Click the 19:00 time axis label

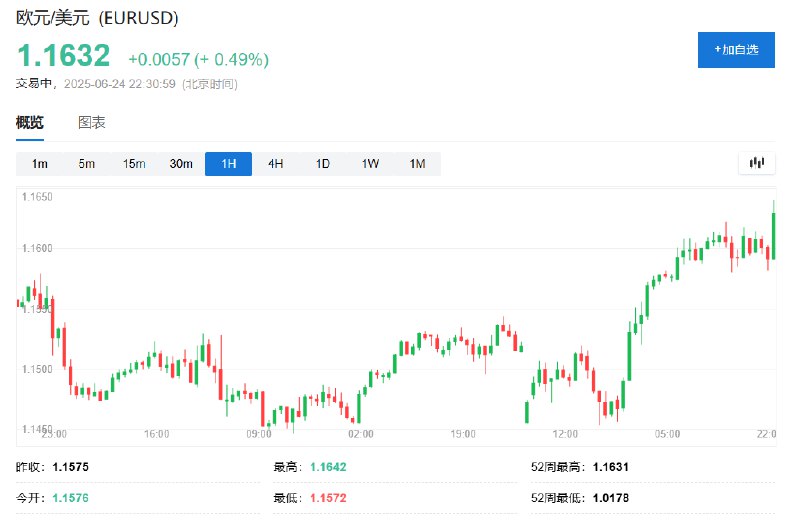(x=463, y=434)
